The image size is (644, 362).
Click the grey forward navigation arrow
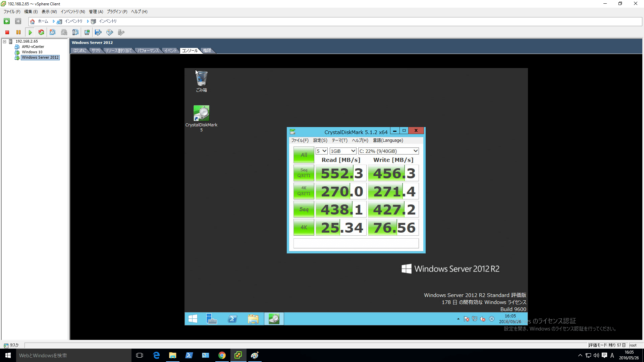(18, 21)
